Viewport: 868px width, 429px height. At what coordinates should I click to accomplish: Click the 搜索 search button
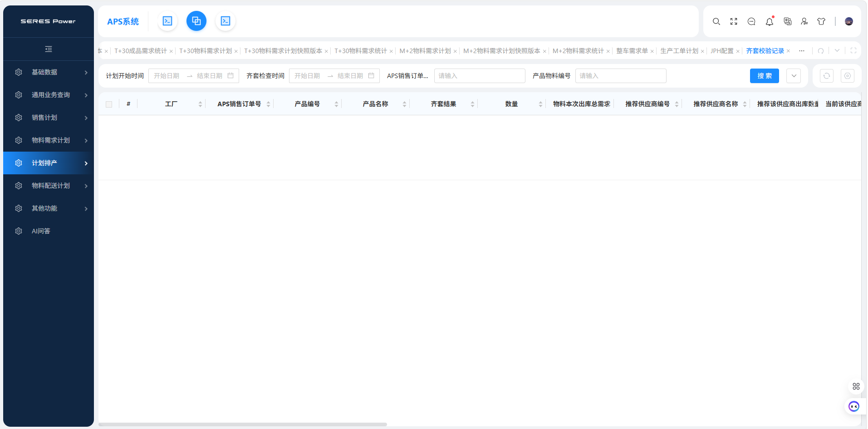[x=765, y=76]
